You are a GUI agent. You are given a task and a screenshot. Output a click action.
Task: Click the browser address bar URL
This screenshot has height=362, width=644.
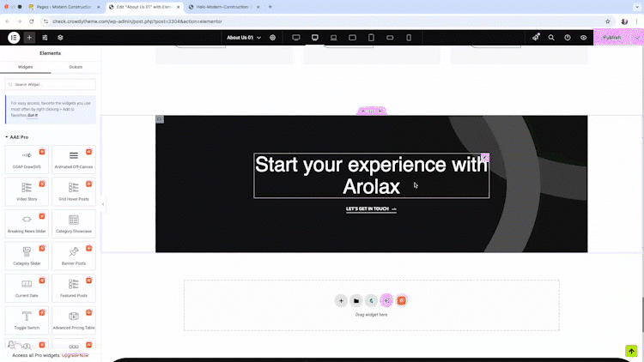(137, 21)
